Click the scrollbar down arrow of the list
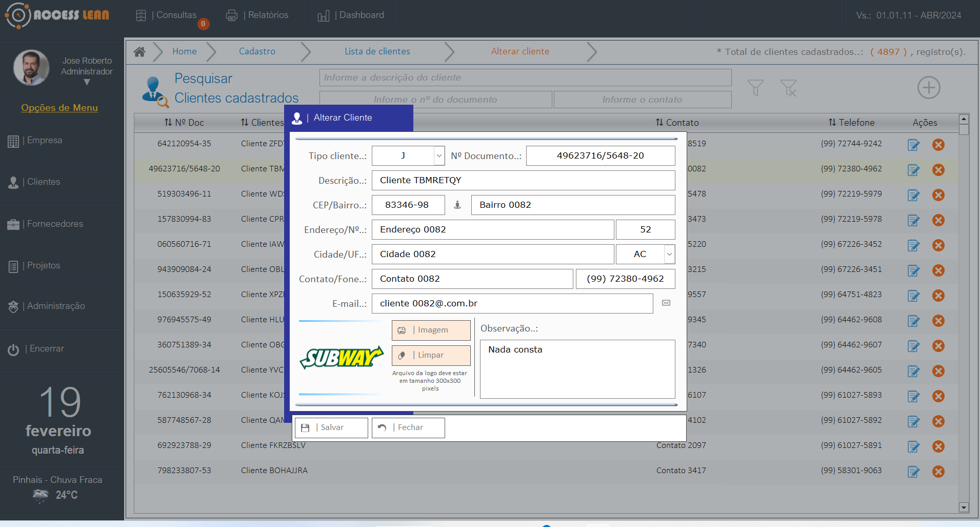The image size is (980, 527). [963, 507]
